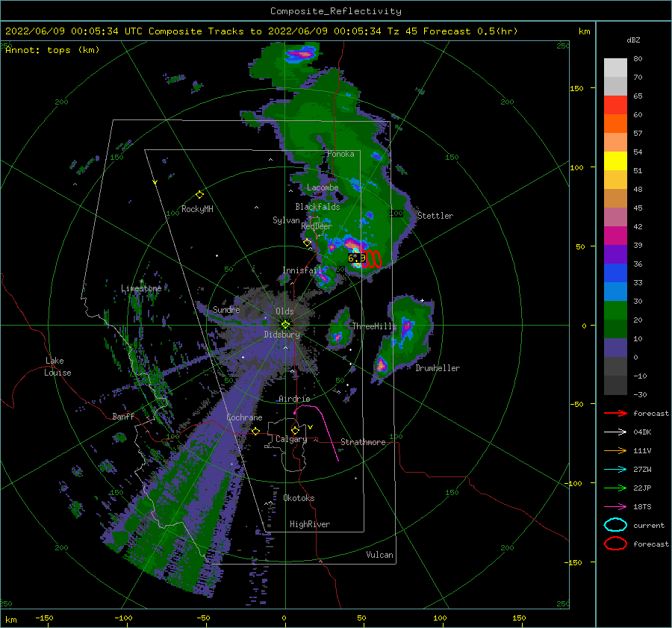Click the red forecast ellipses east of storm

pos(371,259)
